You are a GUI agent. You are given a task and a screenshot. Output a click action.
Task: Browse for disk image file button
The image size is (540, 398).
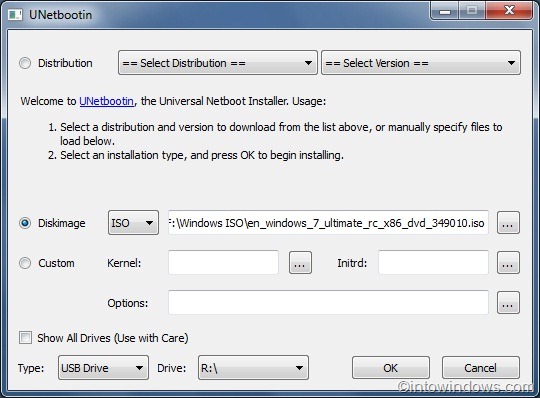pos(508,223)
